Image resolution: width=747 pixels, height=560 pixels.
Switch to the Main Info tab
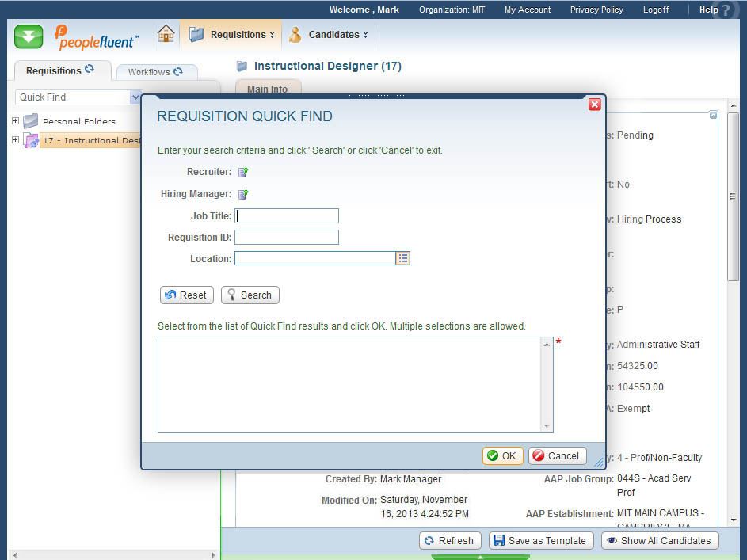(267, 89)
